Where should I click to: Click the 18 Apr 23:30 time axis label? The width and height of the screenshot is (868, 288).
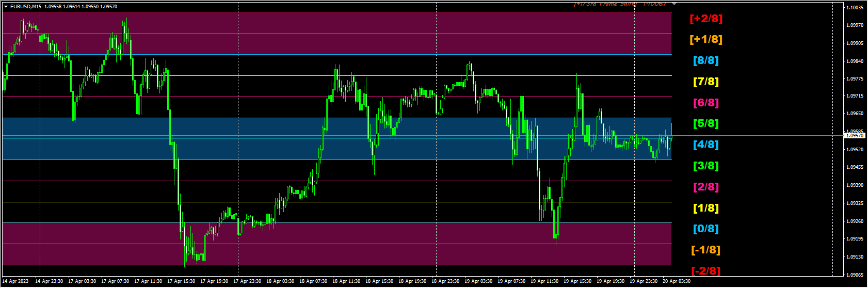click(445, 282)
